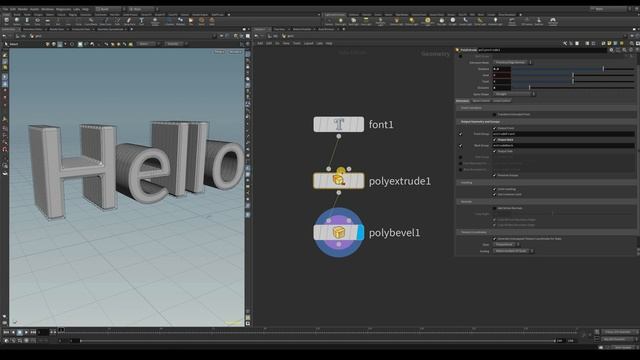Screen dimensions: 640x360
Task: Select the Area Light shelf tool
Action: (x=366, y=21)
